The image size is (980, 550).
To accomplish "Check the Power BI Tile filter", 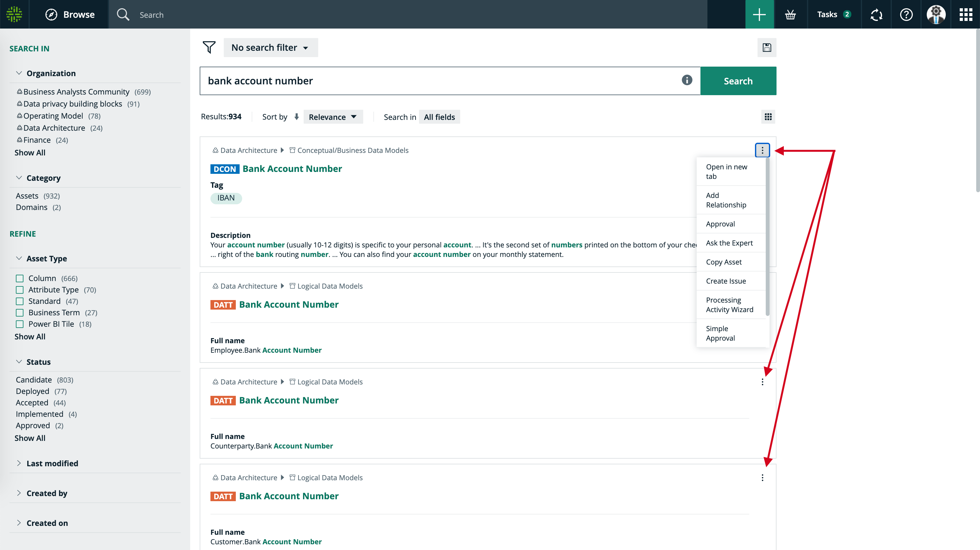I will pyautogui.click(x=20, y=324).
